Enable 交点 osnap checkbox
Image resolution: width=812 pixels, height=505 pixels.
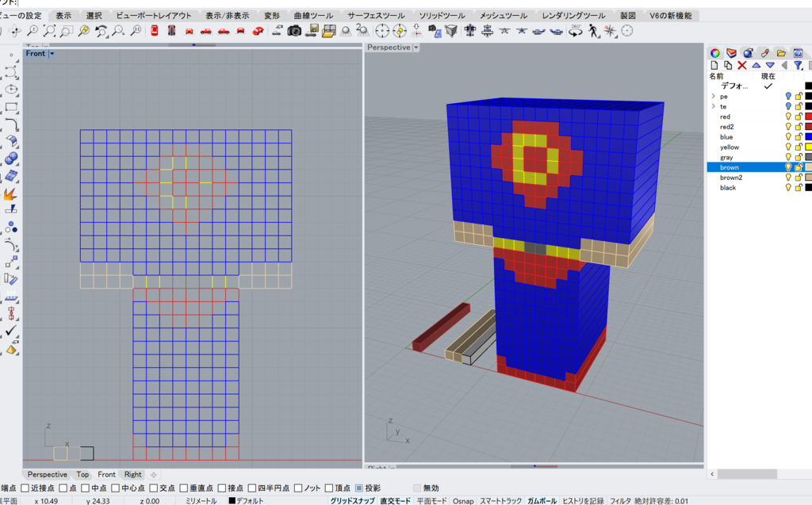coord(153,488)
